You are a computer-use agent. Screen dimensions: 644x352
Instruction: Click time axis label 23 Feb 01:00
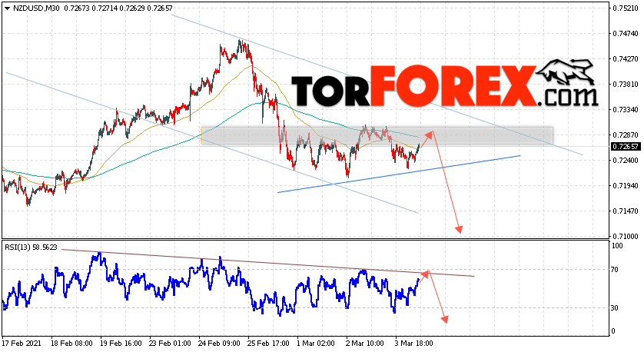170,344
